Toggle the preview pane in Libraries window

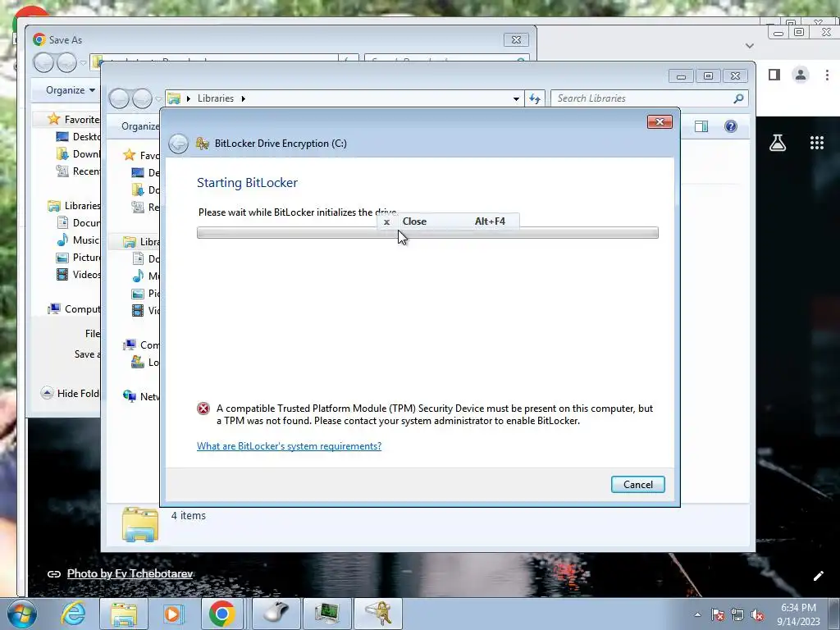(x=701, y=126)
